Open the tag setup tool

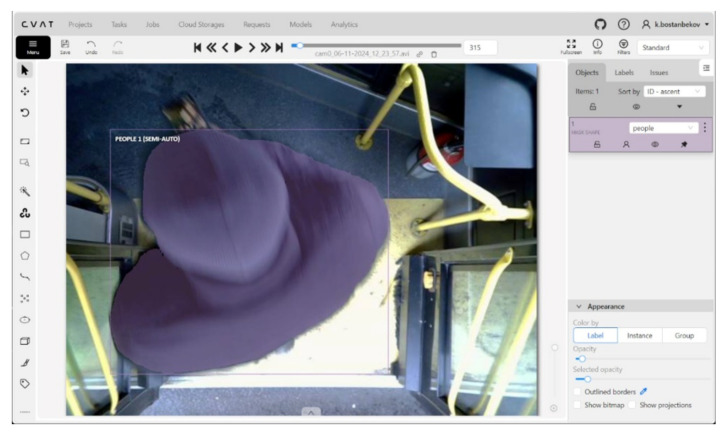(x=25, y=383)
